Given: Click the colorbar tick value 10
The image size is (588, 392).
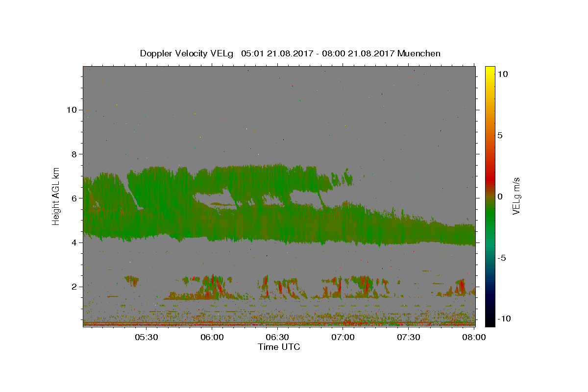Looking at the screenshot, I should (502, 73).
